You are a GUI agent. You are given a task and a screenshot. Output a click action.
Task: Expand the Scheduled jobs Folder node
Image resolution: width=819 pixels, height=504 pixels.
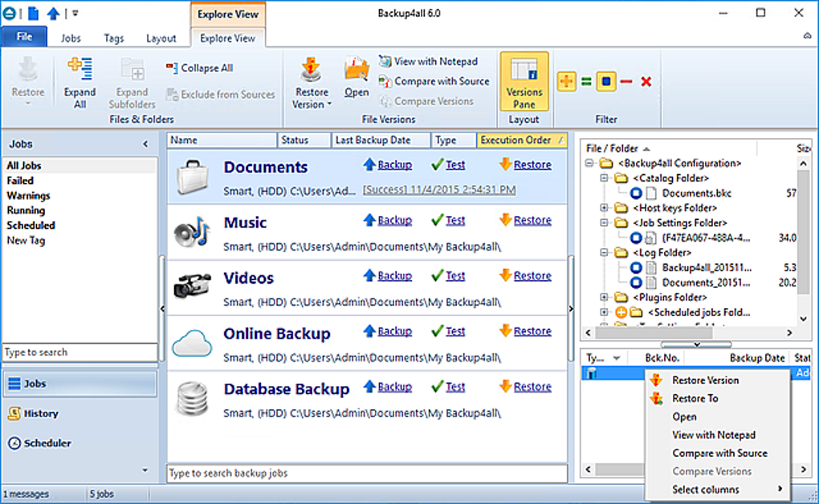(605, 312)
